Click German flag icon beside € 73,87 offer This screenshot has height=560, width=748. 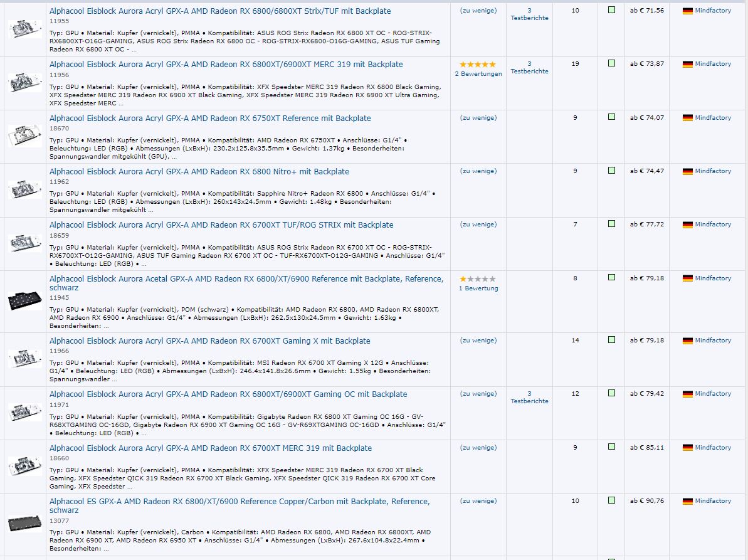tap(687, 65)
